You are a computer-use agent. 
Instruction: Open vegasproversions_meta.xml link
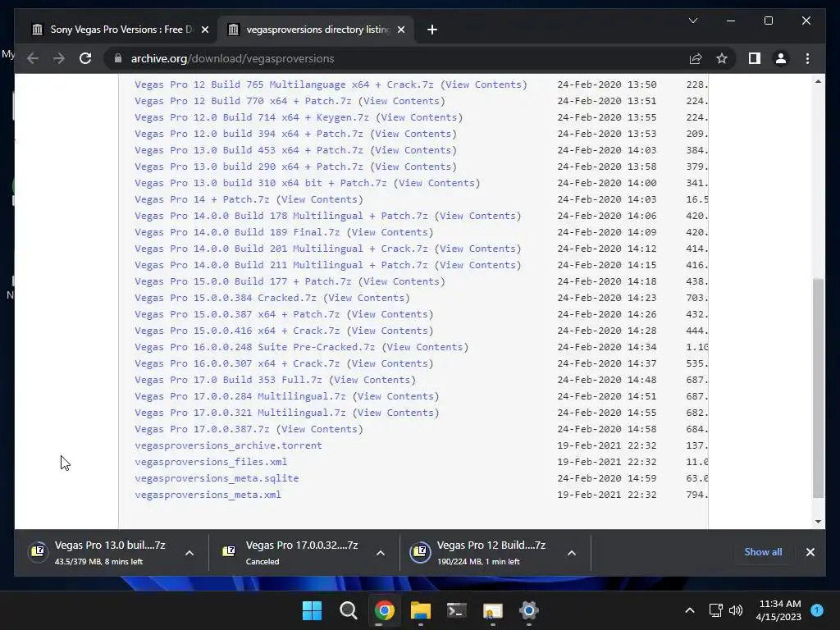(208, 495)
